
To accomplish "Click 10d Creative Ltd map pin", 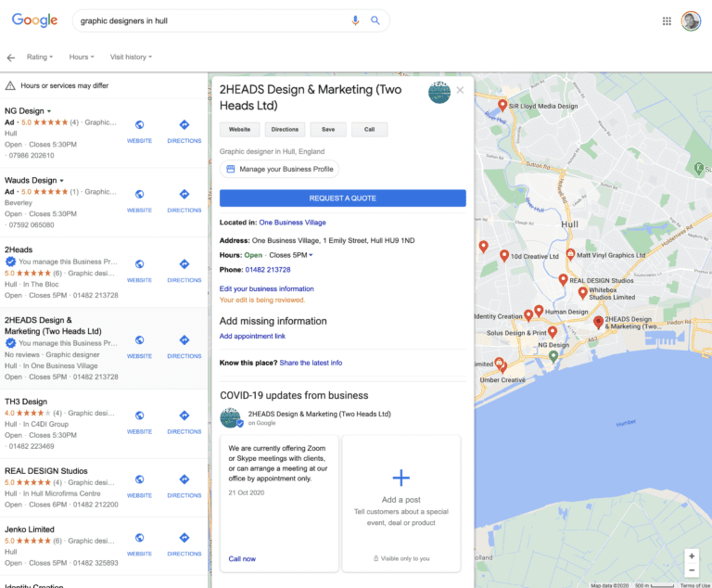I will [x=504, y=255].
